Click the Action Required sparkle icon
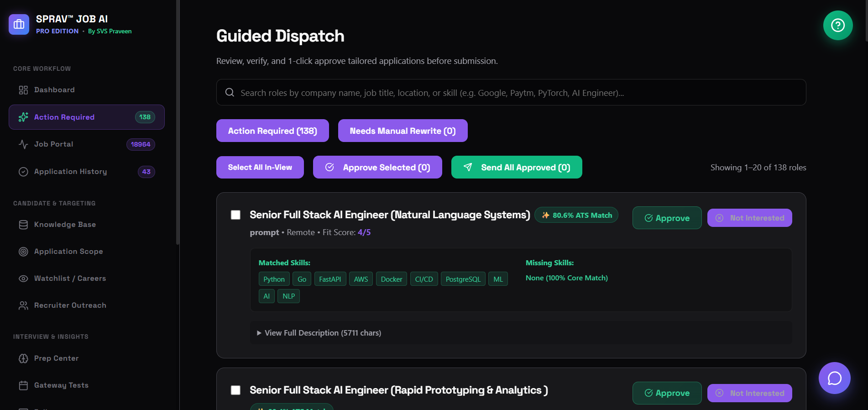Viewport: 868px width, 410px height. click(x=23, y=117)
